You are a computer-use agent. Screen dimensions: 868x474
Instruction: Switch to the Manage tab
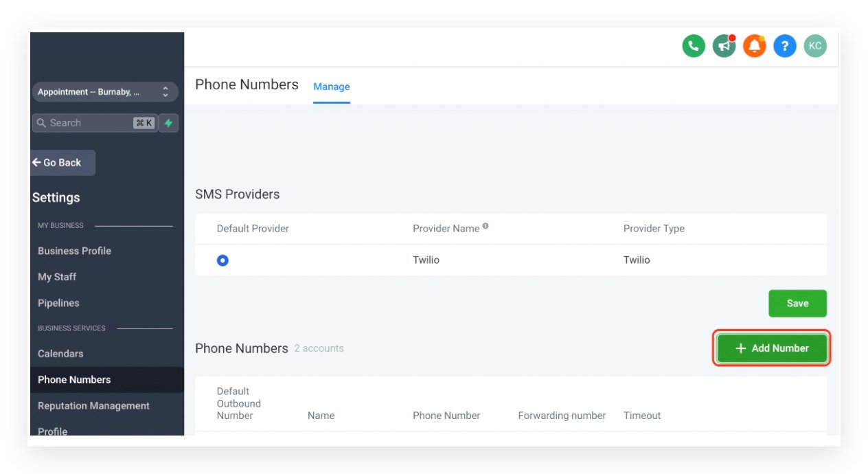pos(332,87)
